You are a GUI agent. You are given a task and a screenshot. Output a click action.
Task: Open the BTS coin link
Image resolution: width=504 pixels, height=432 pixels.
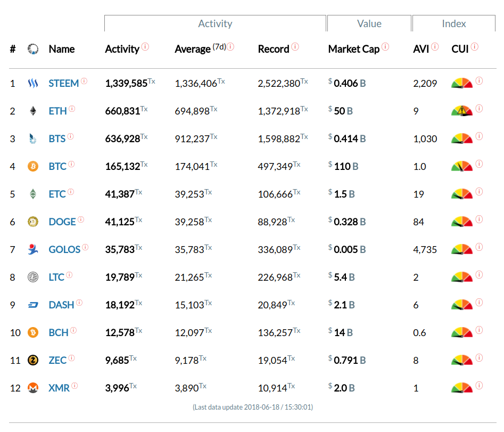(x=57, y=139)
